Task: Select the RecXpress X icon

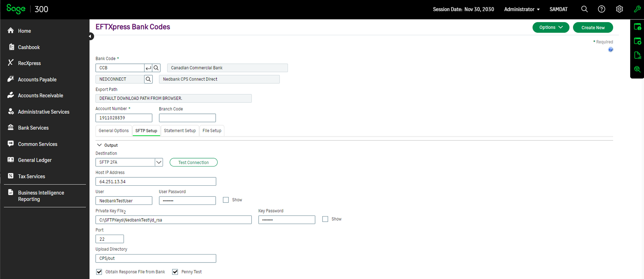Action: 11,63
